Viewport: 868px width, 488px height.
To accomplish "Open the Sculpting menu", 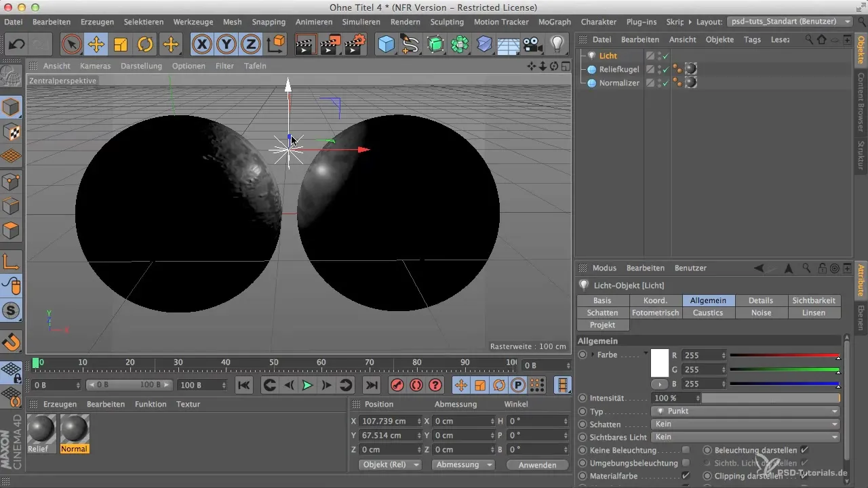I will pyautogui.click(x=447, y=22).
